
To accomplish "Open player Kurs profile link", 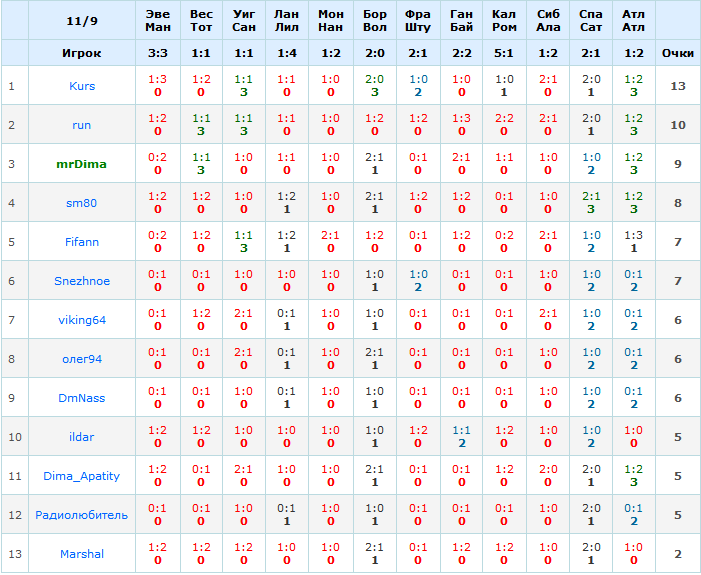I will tap(82, 86).
